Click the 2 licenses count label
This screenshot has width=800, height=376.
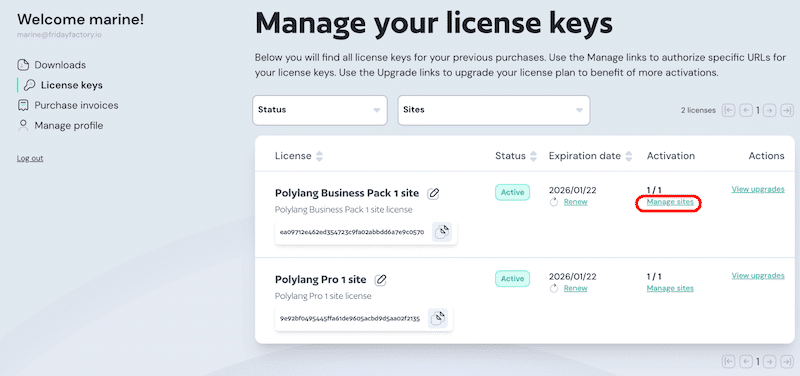tap(698, 110)
